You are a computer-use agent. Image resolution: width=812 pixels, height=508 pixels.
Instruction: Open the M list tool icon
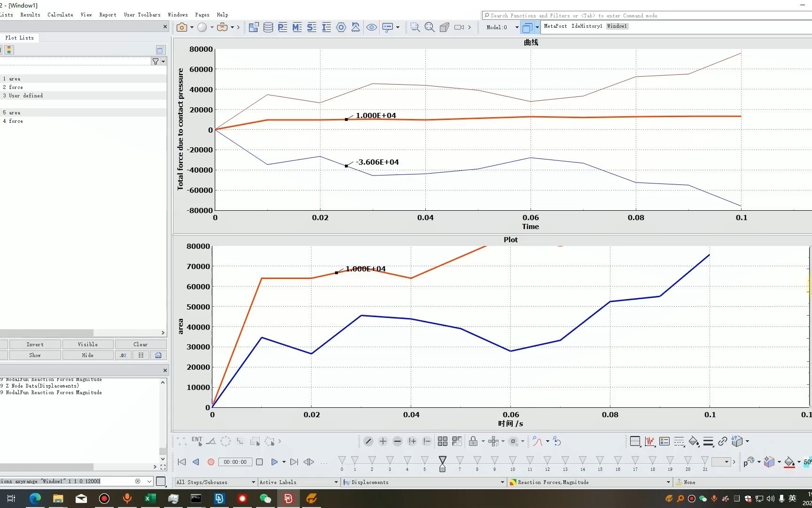[x=297, y=27]
